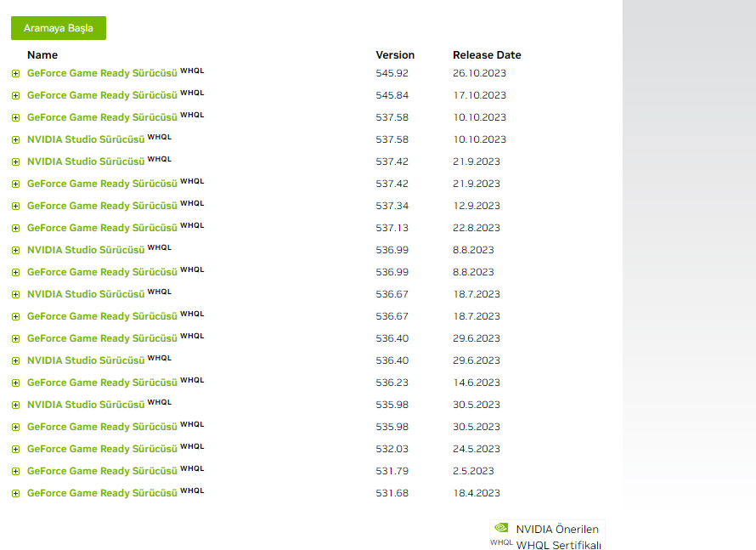
Task: Click the Release Date column header
Action: click(487, 55)
